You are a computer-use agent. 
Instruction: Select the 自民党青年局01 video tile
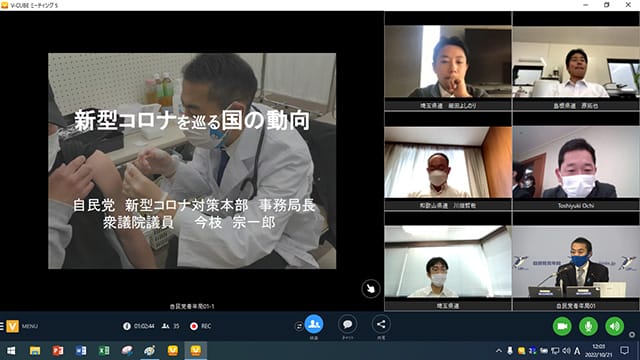point(576,262)
